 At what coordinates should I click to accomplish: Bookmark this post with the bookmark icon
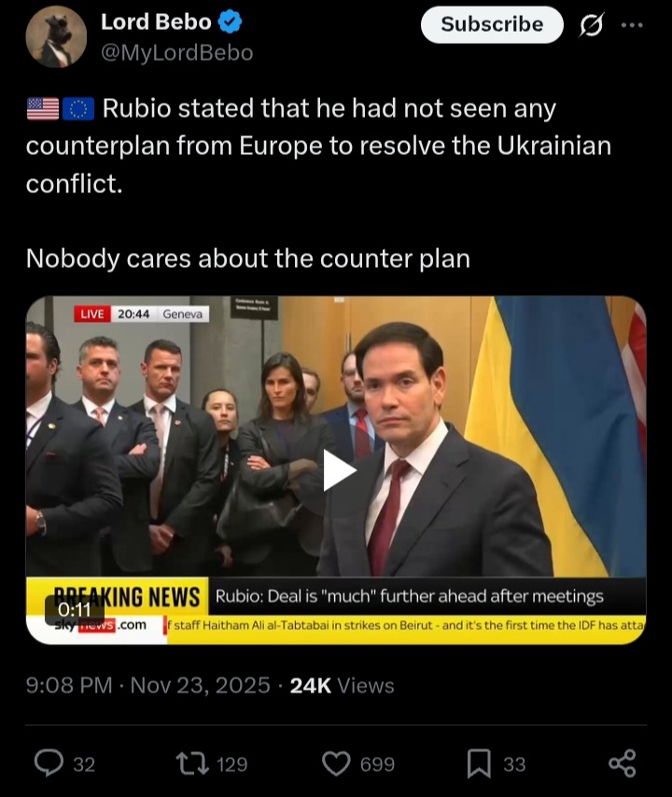point(480,764)
